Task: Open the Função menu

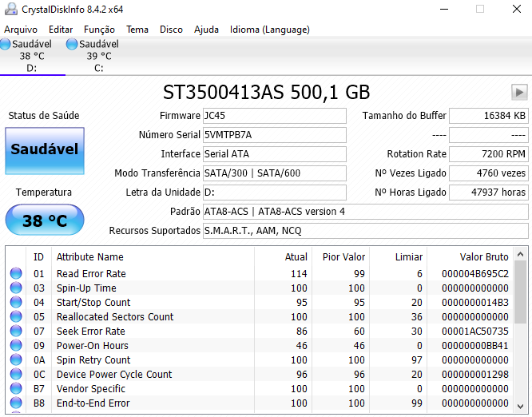Action: tap(99, 30)
